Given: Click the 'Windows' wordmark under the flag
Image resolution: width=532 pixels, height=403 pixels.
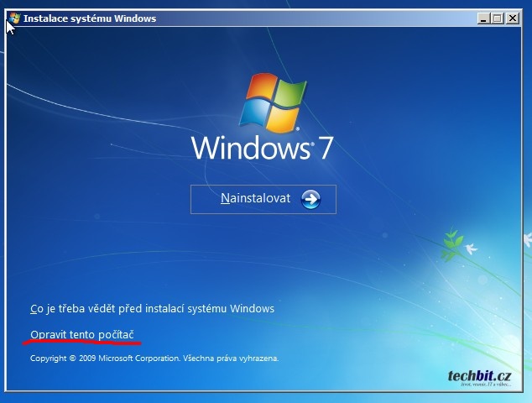Looking at the screenshot, I should coord(249,149).
